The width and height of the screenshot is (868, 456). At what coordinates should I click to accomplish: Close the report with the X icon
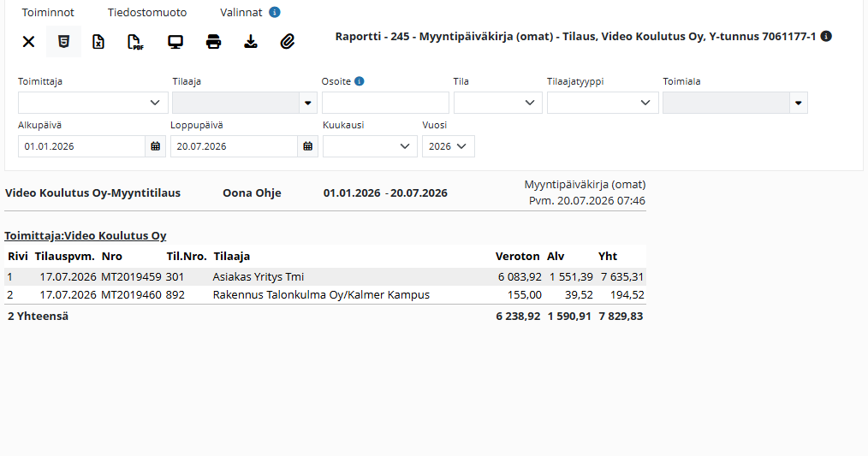click(x=28, y=42)
